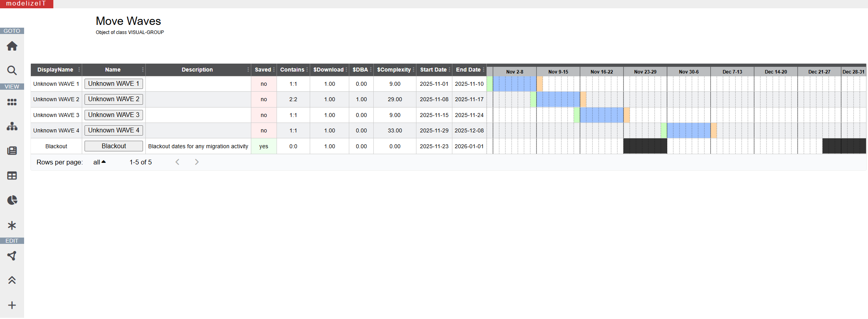The height and width of the screenshot is (319, 868).
Task: Open the Description column options handle
Action: (x=248, y=70)
